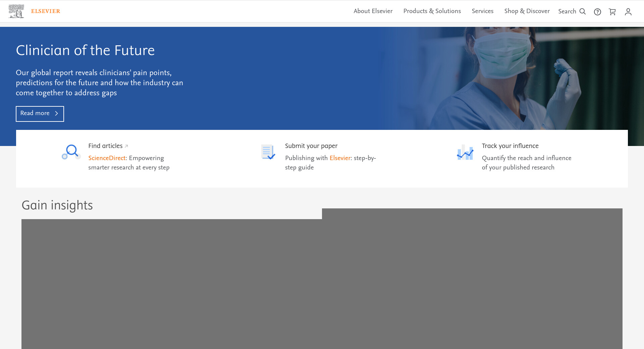The width and height of the screenshot is (644, 349).
Task: Open the About Elsevier menu
Action: 373,11
